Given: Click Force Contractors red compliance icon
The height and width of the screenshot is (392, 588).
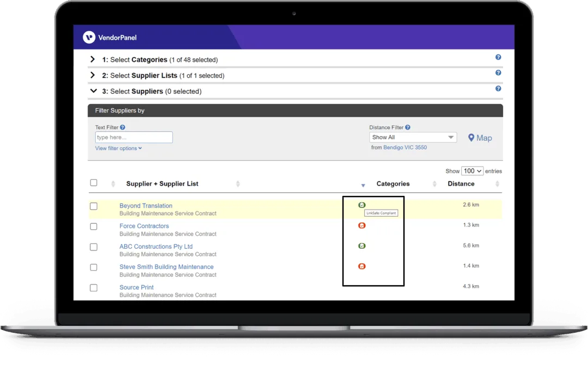Looking at the screenshot, I should coord(362,225).
